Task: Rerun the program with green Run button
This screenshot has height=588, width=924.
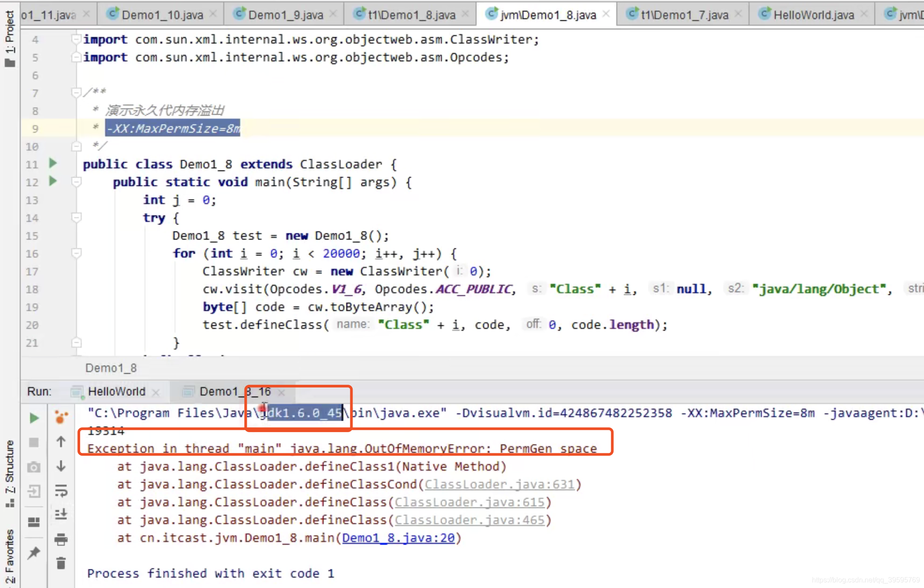Action: click(34, 418)
